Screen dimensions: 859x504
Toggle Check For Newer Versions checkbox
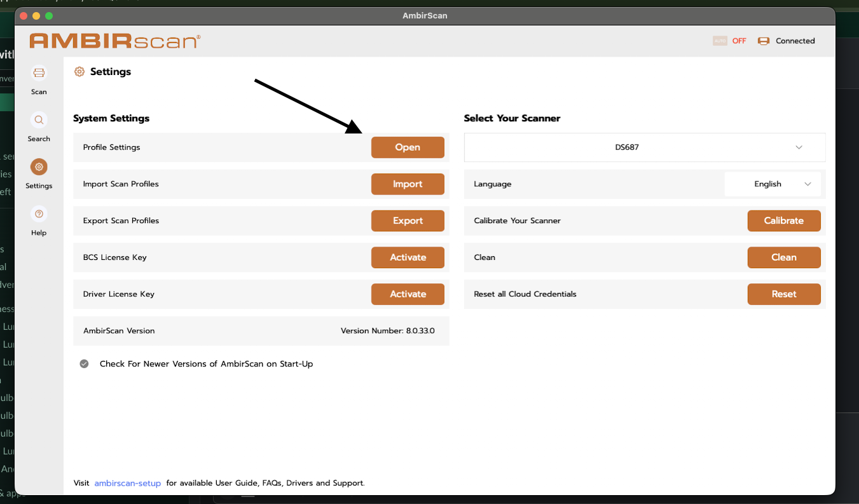[x=84, y=364]
